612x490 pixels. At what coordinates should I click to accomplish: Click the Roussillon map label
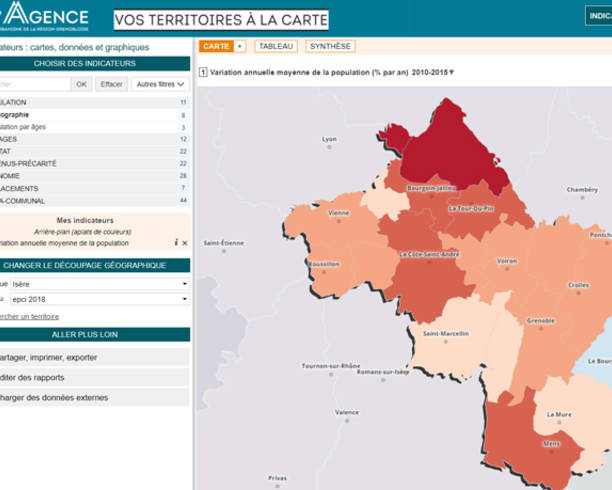click(x=324, y=264)
